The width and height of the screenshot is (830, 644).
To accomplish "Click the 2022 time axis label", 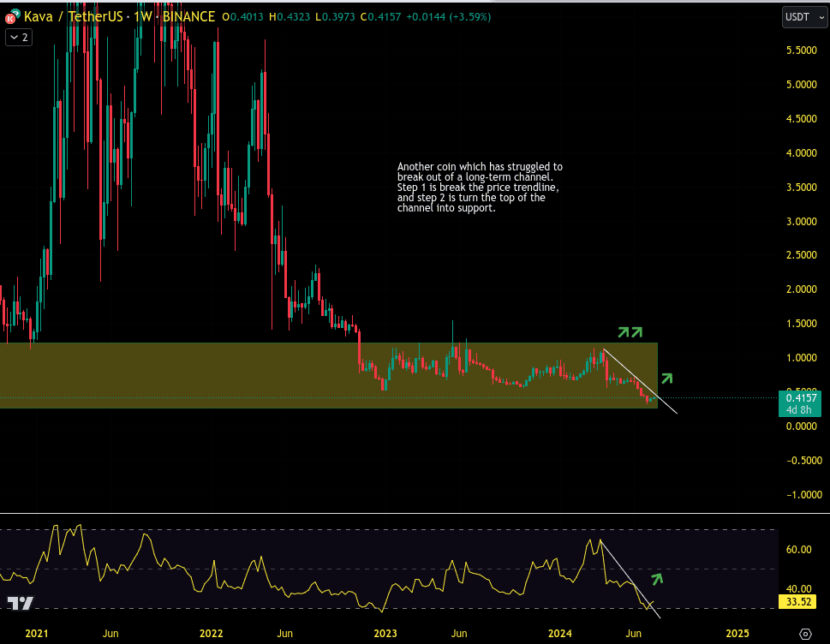I will tap(212, 634).
